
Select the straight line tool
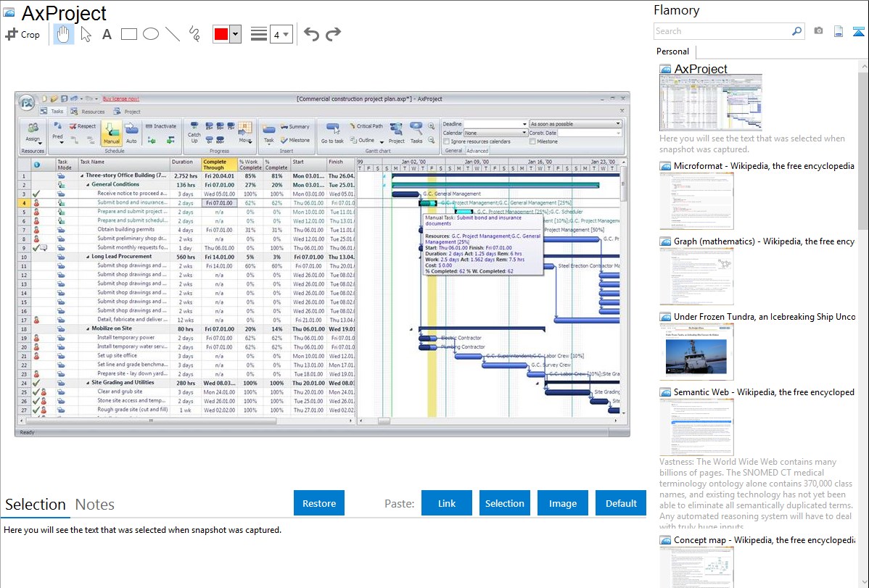[x=173, y=34]
